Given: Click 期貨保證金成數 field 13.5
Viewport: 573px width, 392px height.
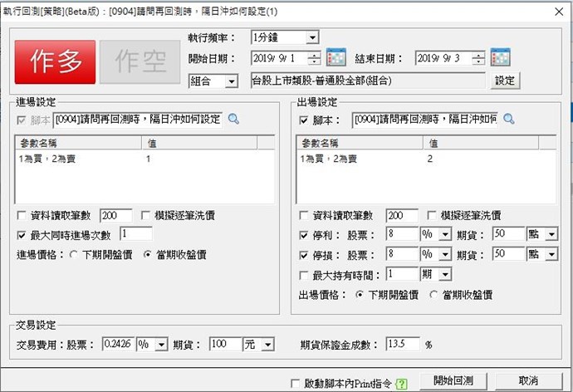Looking at the screenshot, I should pyautogui.click(x=403, y=344).
